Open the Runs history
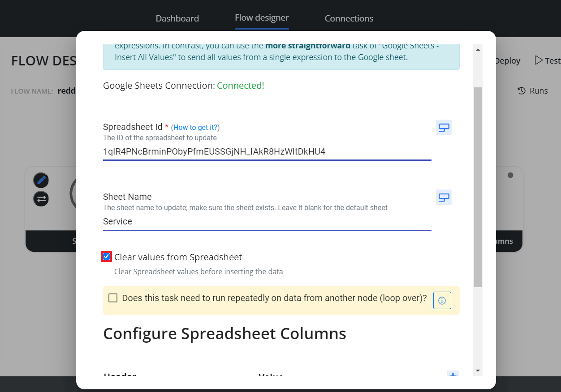The height and width of the screenshot is (392, 561). tap(533, 91)
